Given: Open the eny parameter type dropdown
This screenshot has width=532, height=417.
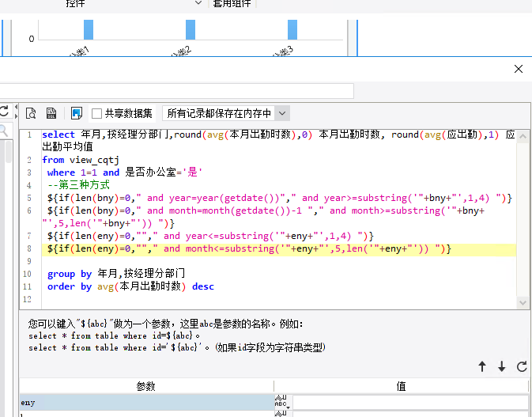Looking at the screenshot, I should pos(281,402).
